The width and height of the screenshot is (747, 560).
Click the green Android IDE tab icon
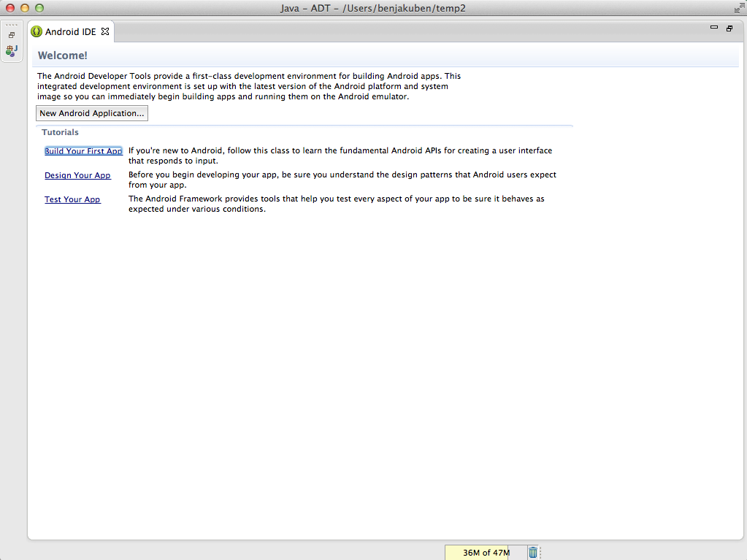(x=37, y=32)
